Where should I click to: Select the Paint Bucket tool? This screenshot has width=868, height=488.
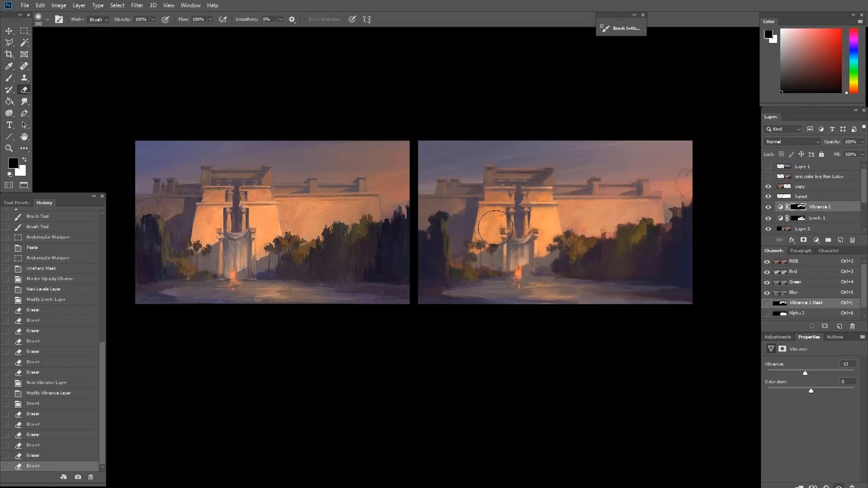(9, 101)
